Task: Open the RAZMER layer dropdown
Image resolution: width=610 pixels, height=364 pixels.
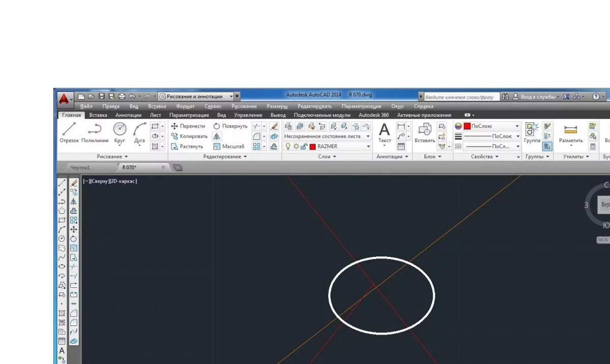Action: pyautogui.click(x=327, y=146)
